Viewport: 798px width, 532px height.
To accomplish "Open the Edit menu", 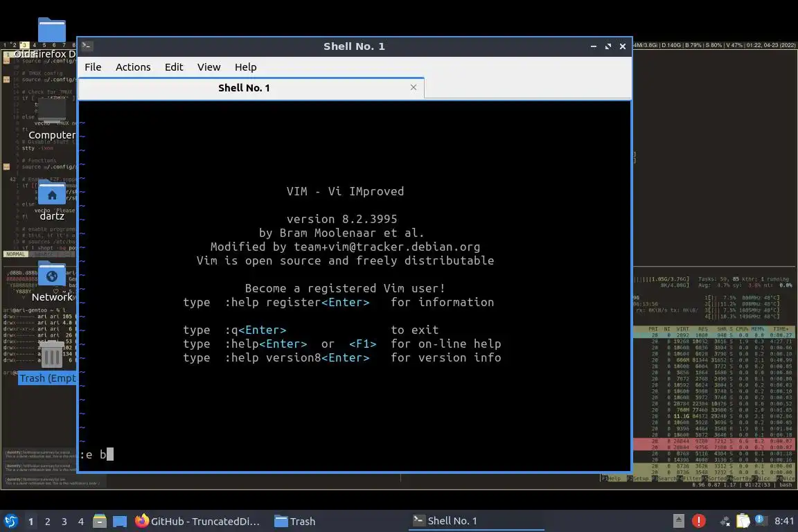I will [x=174, y=67].
